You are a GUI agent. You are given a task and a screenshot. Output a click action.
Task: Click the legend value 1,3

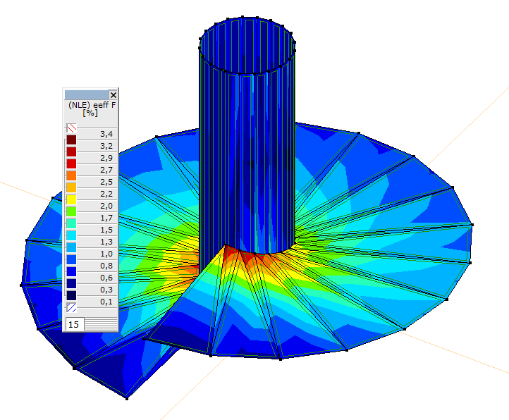click(x=106, y=242)
